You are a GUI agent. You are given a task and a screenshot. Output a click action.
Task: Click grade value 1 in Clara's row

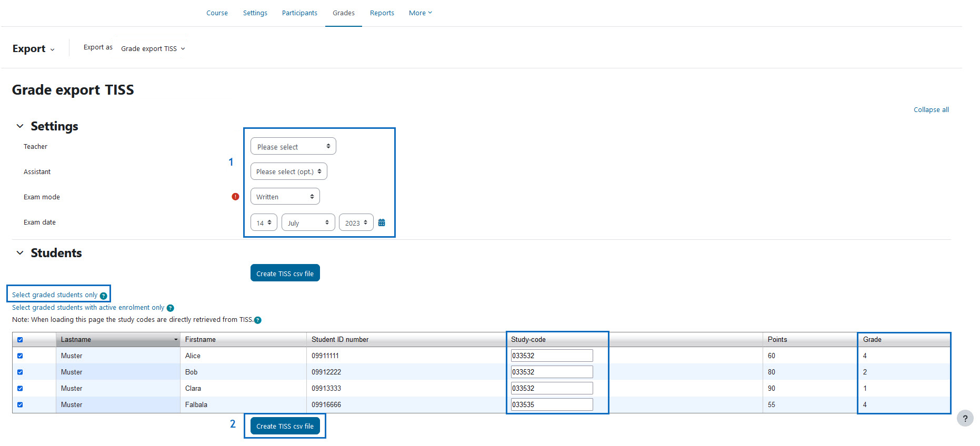tap(865, 389)
